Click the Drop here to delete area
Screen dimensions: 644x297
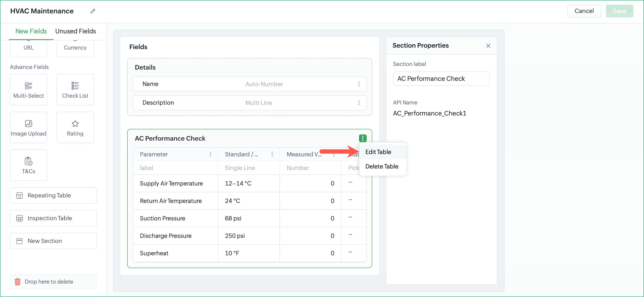[53, 282]
